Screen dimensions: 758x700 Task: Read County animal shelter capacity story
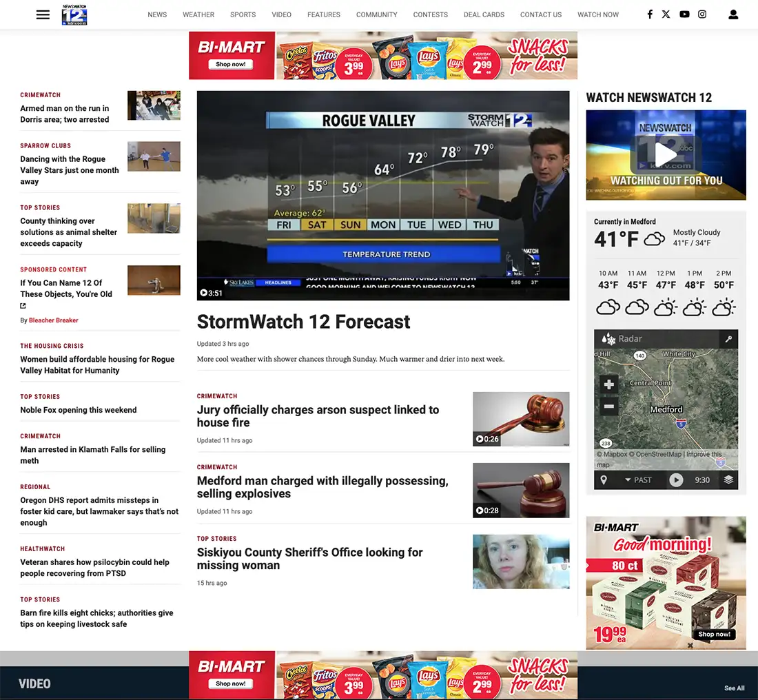tap(69, 232)
